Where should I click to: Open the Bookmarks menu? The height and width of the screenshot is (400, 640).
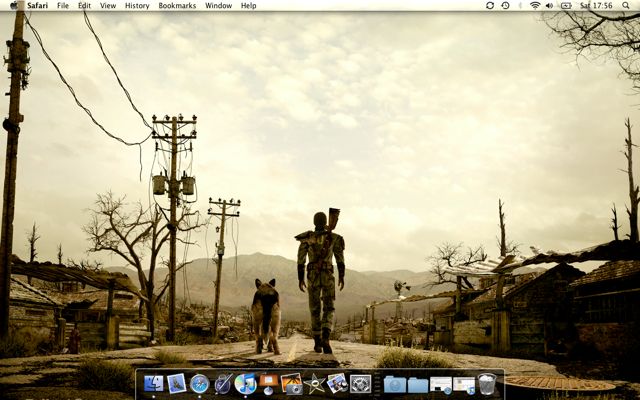coord(177,6)
